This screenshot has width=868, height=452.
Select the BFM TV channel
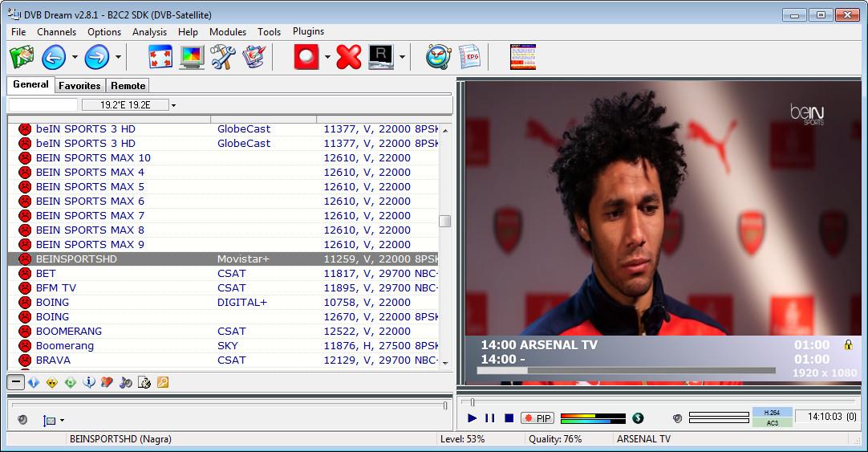pyautogui.click(x=224, y=287)
